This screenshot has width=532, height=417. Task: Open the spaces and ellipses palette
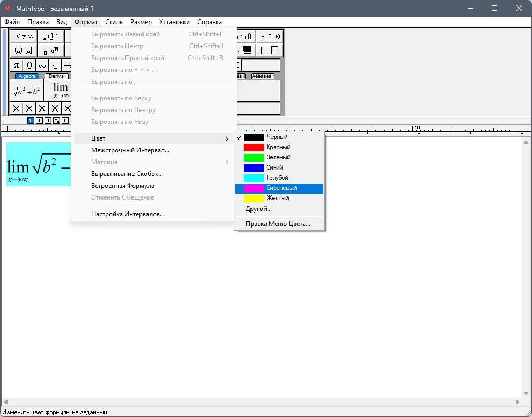[51, 36]
